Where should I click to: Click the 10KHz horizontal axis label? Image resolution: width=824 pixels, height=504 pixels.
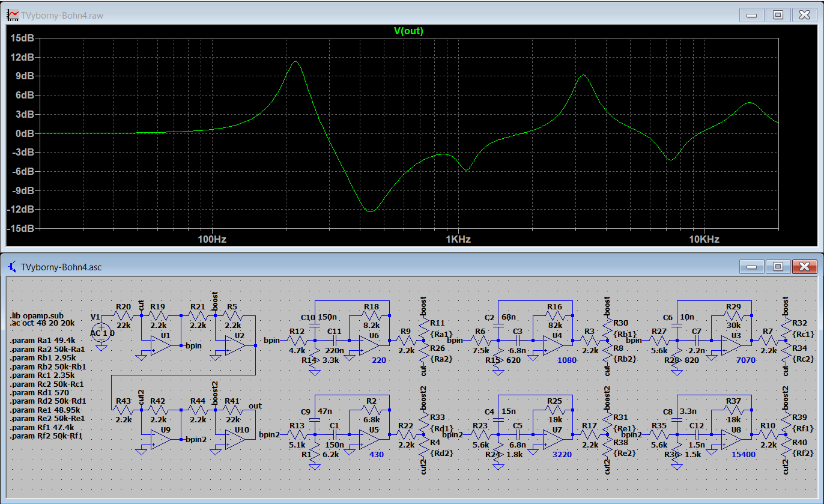point(704,239)
